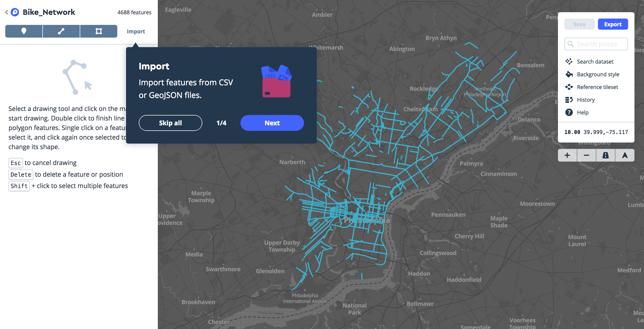Click the Narberth label on map
The height and width of the screenshot is (329, 644).
click(292, 162)
